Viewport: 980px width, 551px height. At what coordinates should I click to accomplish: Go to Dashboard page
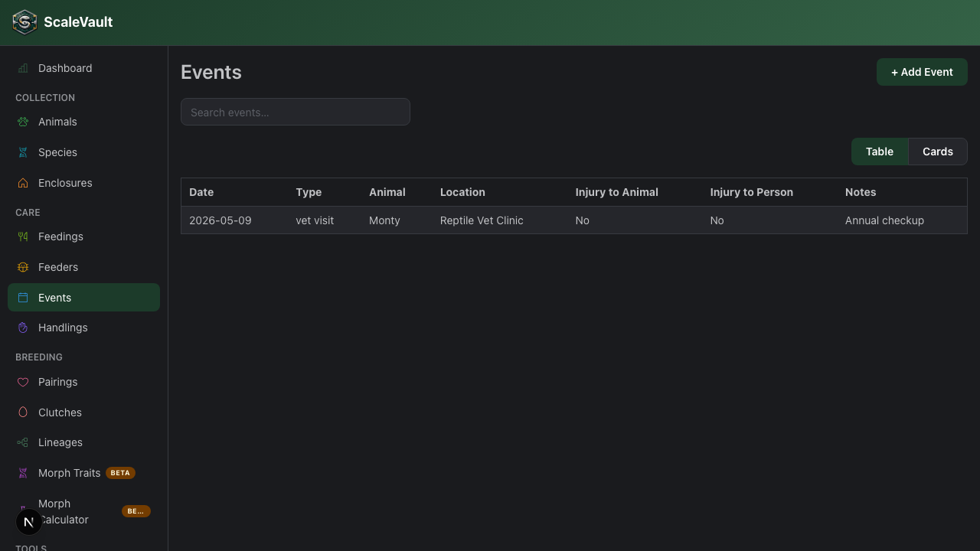[83, 68]
